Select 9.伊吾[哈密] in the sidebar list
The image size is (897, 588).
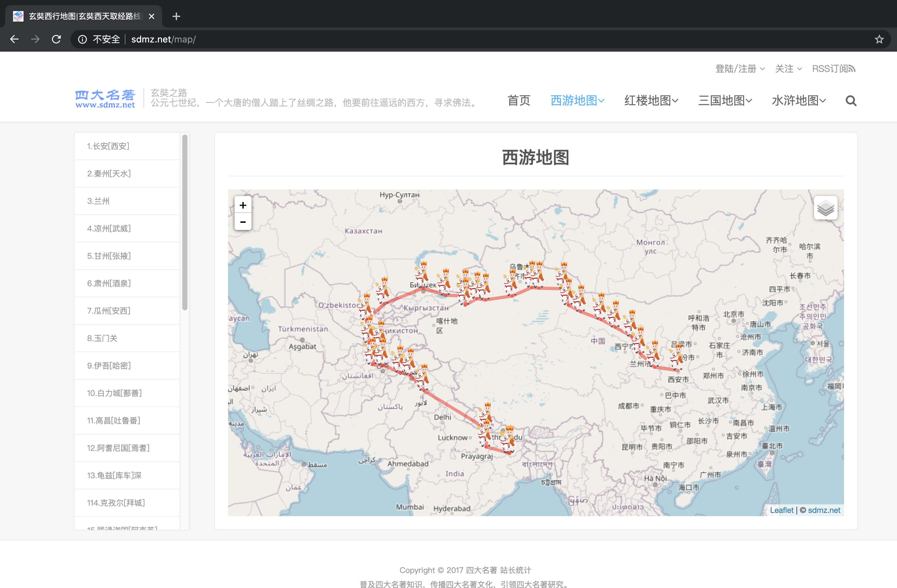pyautogui.click(x=109, y=365)
